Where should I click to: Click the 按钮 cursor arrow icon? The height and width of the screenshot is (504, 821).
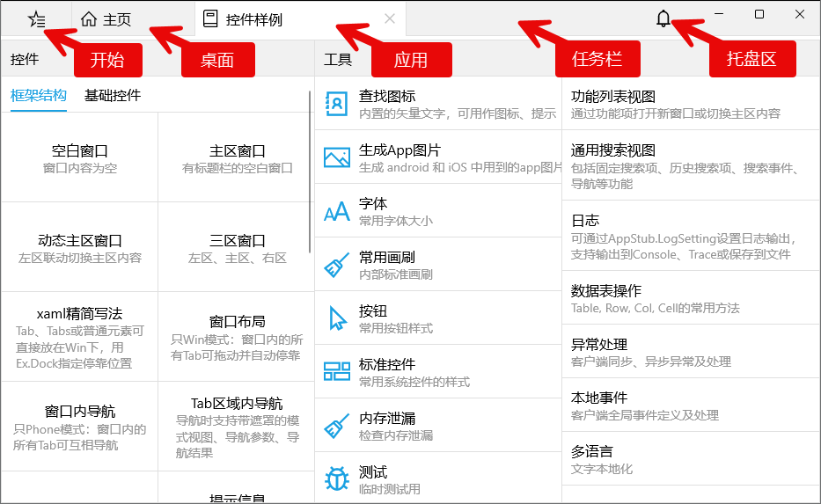tap(337, 318)
